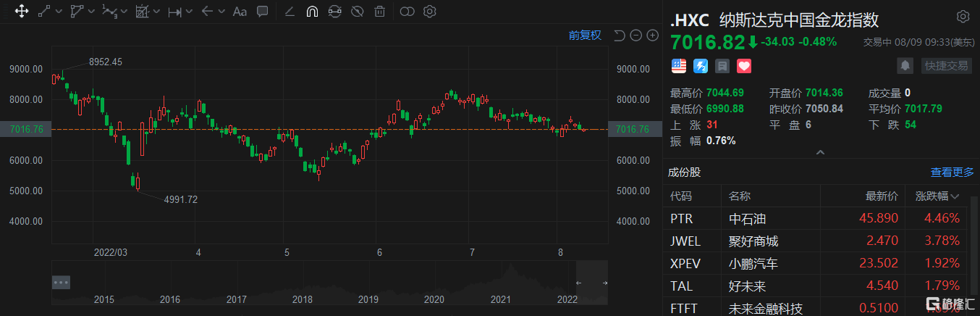This screenshot has width=980, height=316.
Task: Click the right arrow of range slider
Action: (x=605, y=283)
